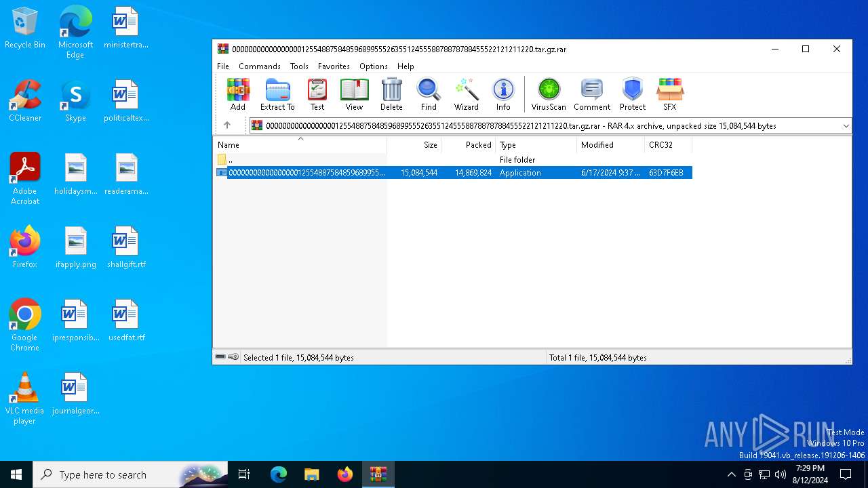Click the taskbar search box
This screenshot has height=488, width=868.
[130, 474]
